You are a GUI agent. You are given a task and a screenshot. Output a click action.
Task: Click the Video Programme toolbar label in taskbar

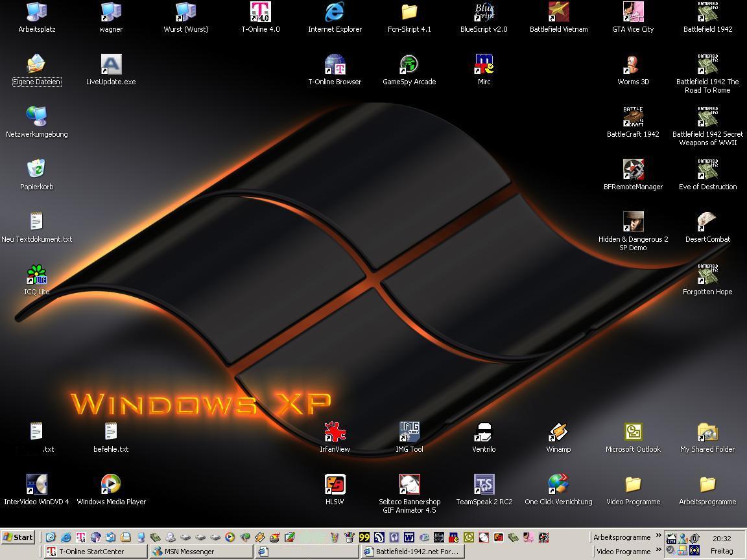pos(624,552)
